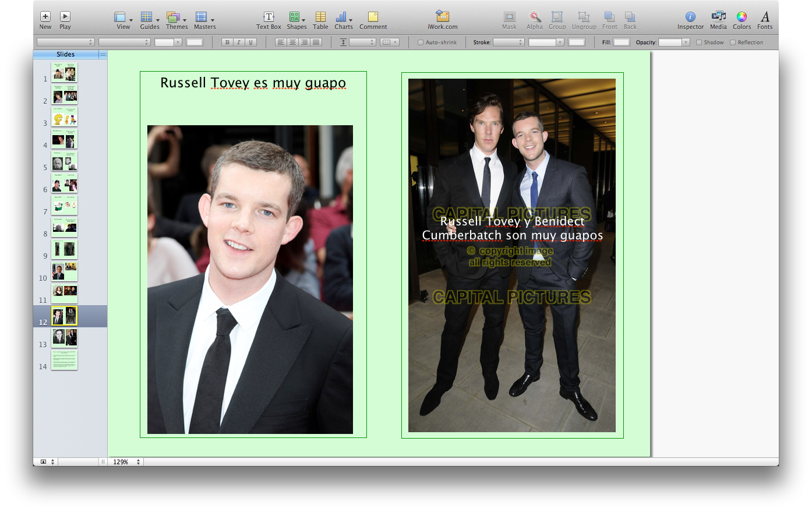
Task: Insert a Text Box
Action: (x=269, y=17)
